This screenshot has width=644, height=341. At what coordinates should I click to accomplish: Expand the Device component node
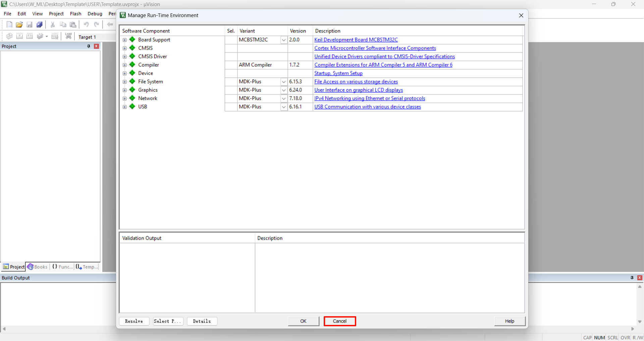pos(125,73)
